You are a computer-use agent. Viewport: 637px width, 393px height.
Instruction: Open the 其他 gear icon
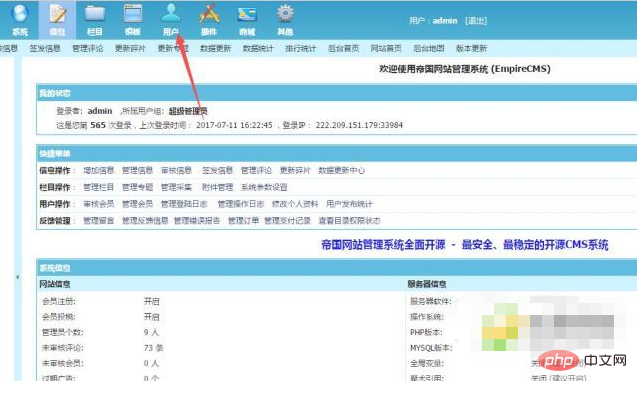pos(285,20)
